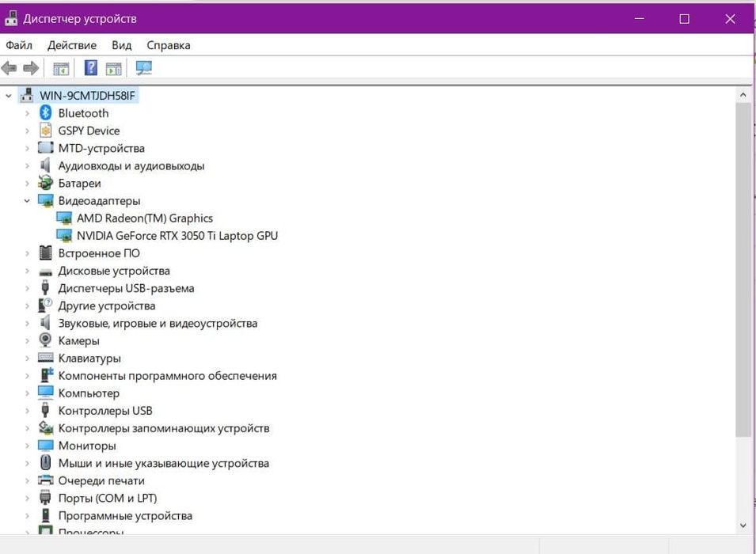Click the Очереди печати printer icon
Screen dimensions: 756x554
point(46,480)
